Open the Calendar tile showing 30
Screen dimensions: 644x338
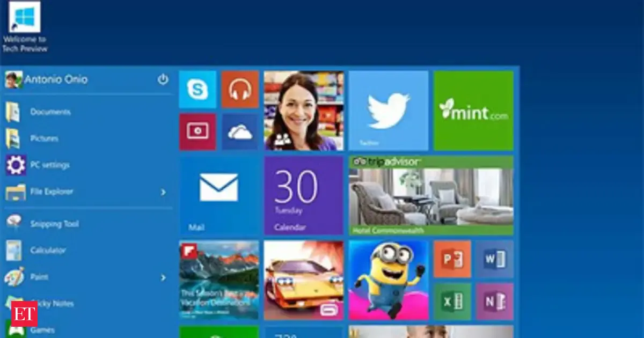(x=303, y=196)
